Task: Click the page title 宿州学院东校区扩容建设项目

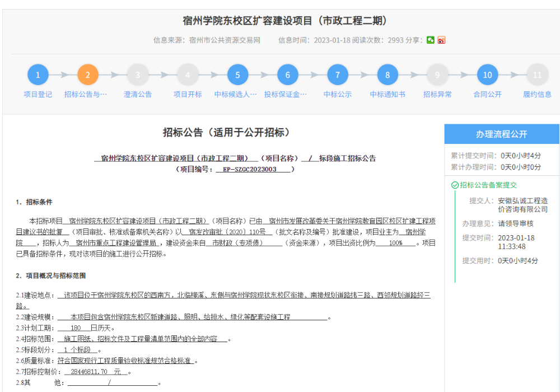Action: click(285, 21)
